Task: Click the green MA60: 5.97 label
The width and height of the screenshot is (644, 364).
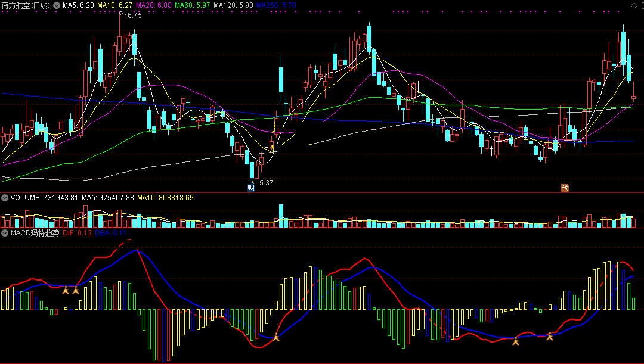Action: point(192,5)
